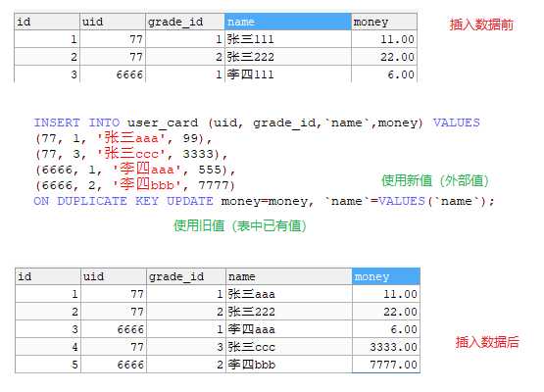Click uid 77 in 张三ccc row
544x392 pixels.
pyautogui.click(x=114, y=347)
